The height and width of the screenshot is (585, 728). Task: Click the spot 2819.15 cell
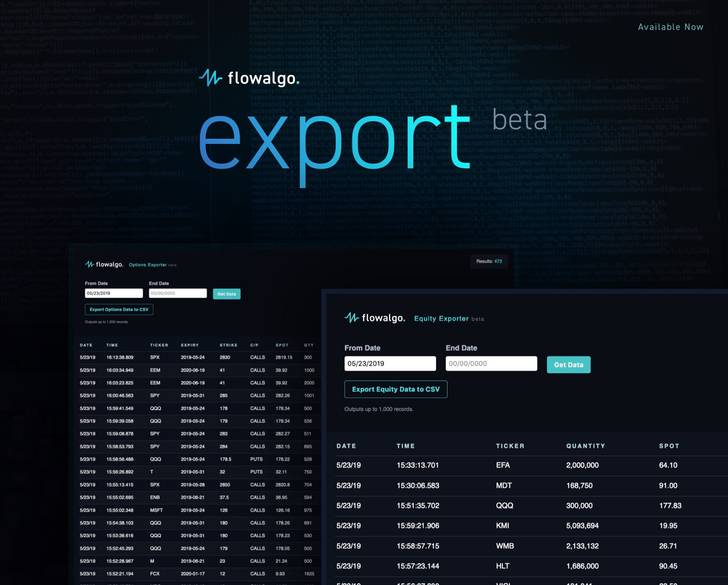tap(284, 357)
